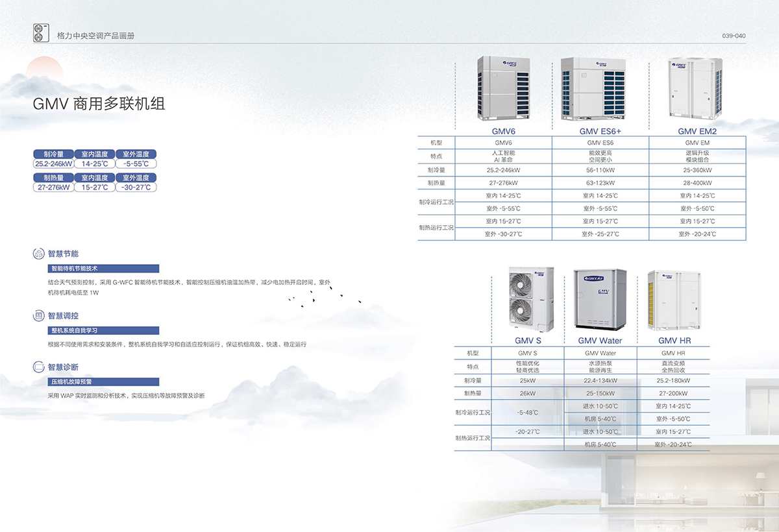779x532 pixels.
Task: Click the 22.4-134kW cell
Action: tap(600, 381)
